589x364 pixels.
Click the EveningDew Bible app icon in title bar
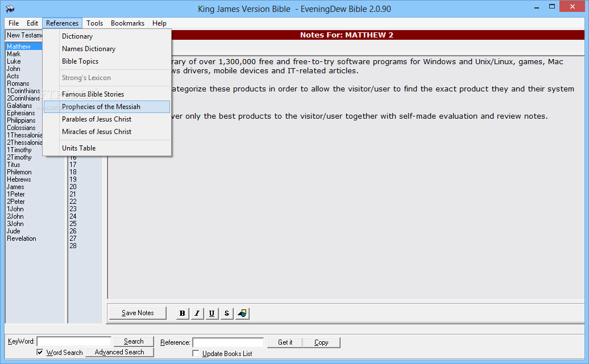click(x=10, y=9)
